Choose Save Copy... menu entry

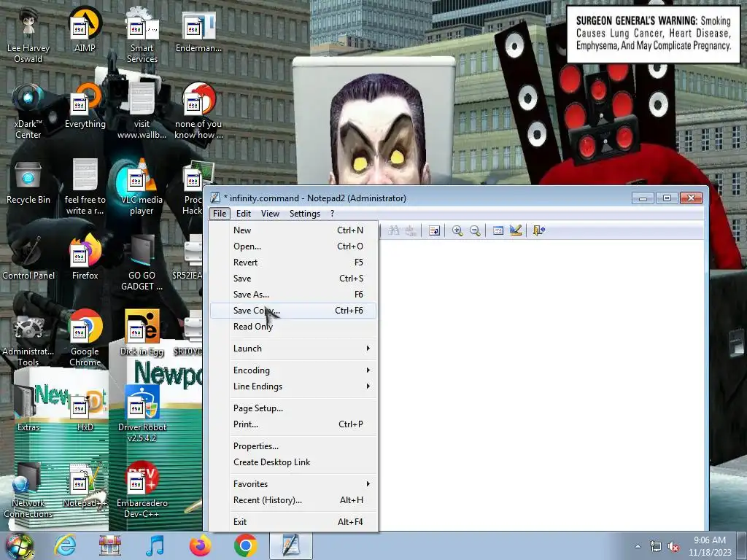coord(293,311)
